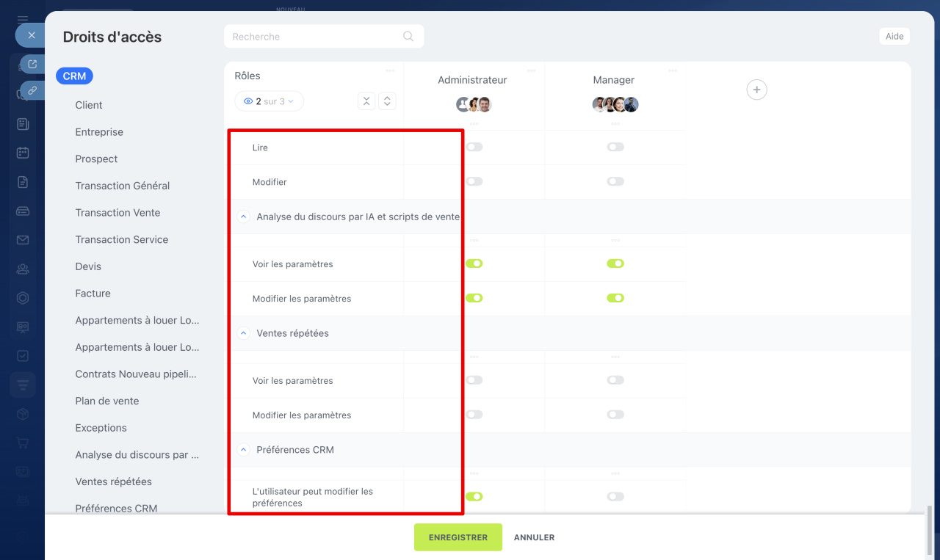Click the ENREGISTRER button
The height and width of the screenshot is (560, 940).
458,537
